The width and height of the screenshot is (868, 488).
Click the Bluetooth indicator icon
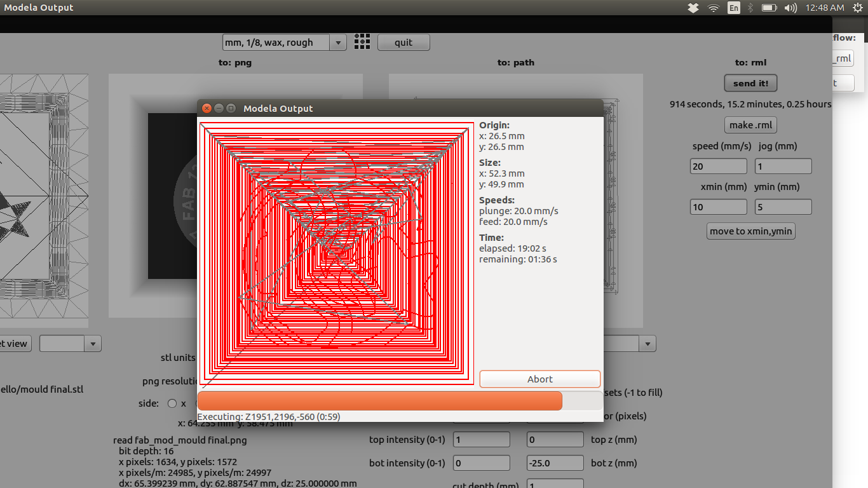[750, 8]
